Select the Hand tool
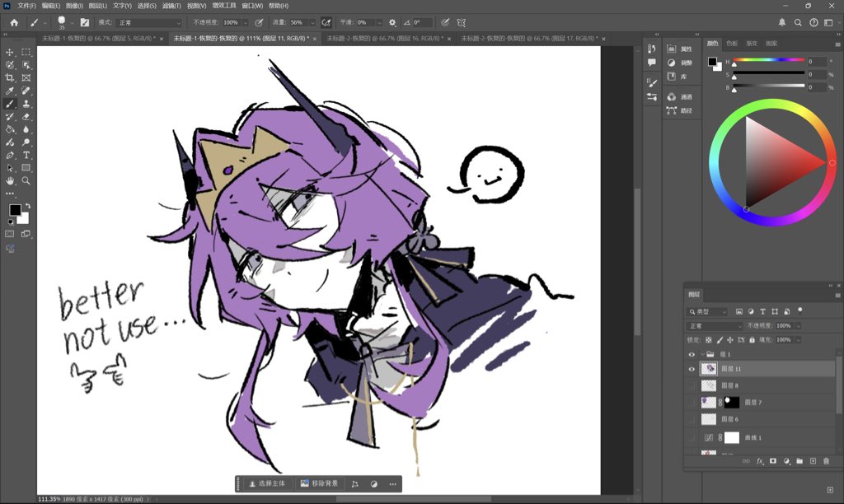Image resolution: width=844 pixels, height=504 pixels. 10,180
